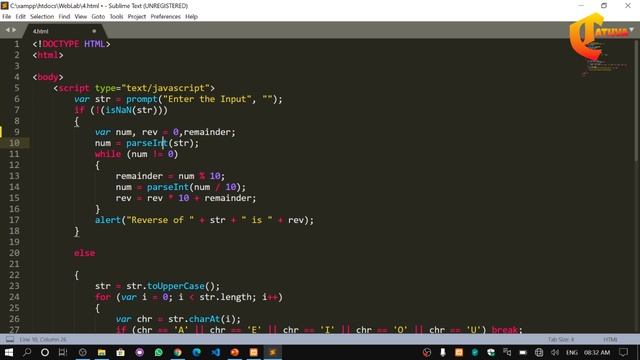This screenshot has height=360, width=640.
Task: Click the Line 10, Column 26 status text
Action: coord(43,340)
